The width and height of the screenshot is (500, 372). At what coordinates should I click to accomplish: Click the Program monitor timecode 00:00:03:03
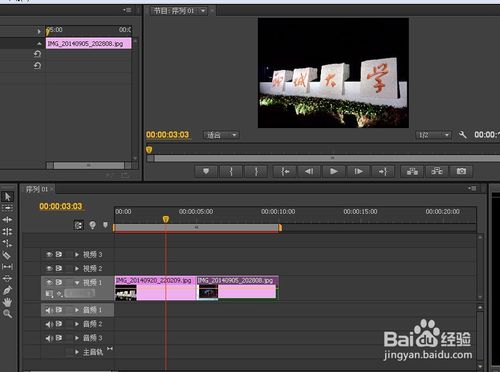point(168,135)
